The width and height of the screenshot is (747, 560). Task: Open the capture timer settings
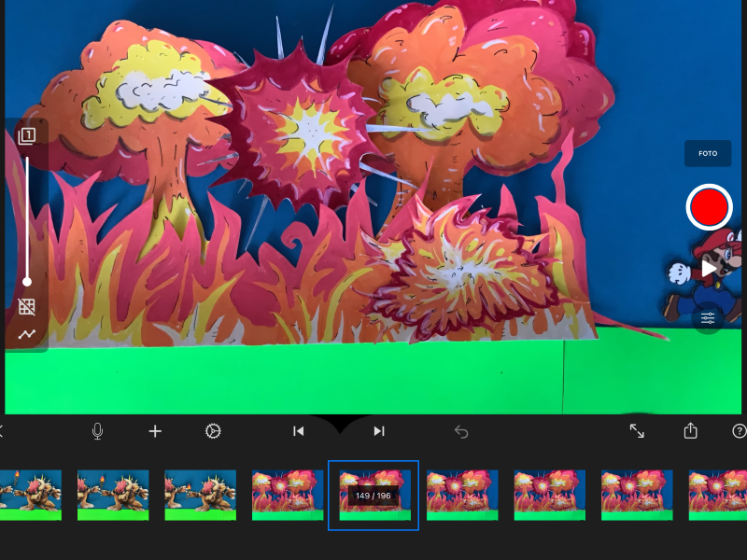tap(214, 431)
